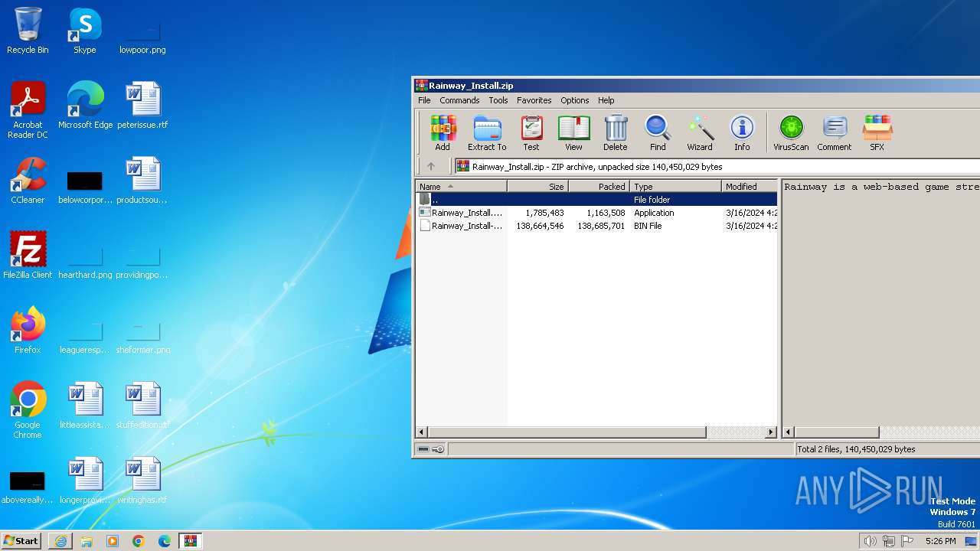Show archive Info icon

pyautogui.click(x=742, y=133)
